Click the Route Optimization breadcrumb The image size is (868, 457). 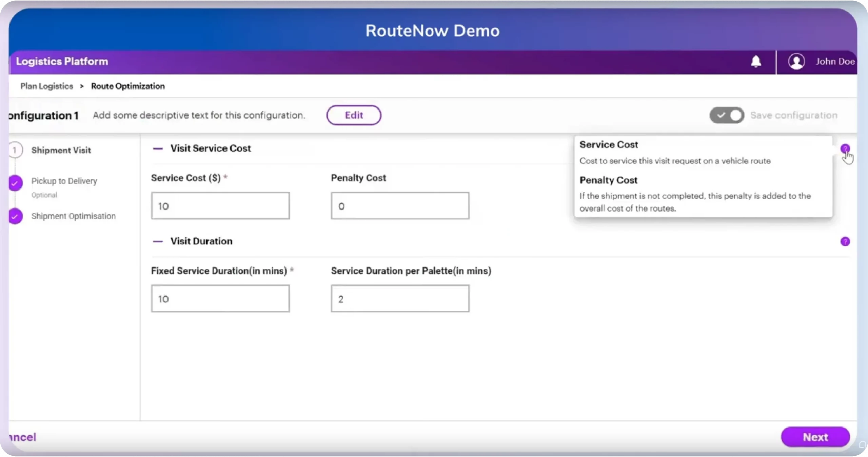128,86
